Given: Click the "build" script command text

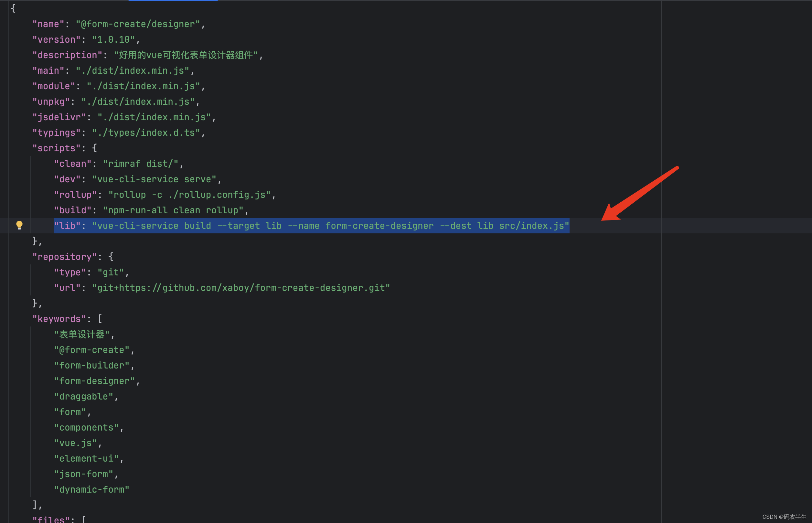Looking at the screenshot, I should [x=173, y=210].
